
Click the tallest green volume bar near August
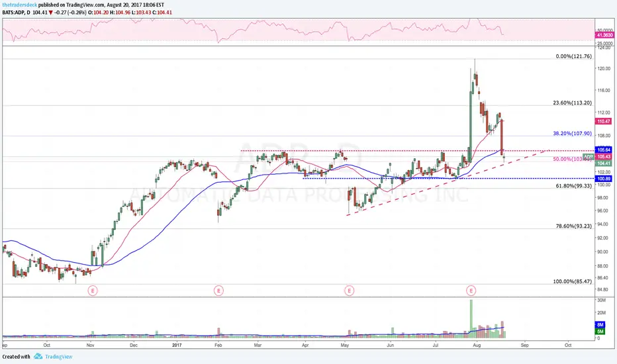click(471, 319)
